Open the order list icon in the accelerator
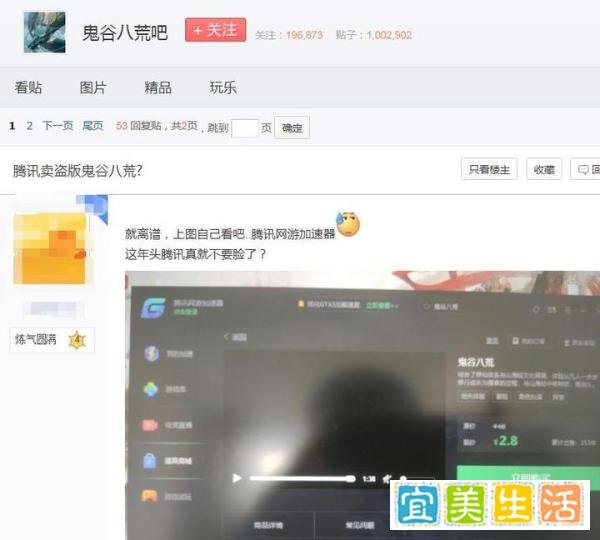The width and height of the screenshot is (600, 540). pyautogui.click(x=516, y=340)
